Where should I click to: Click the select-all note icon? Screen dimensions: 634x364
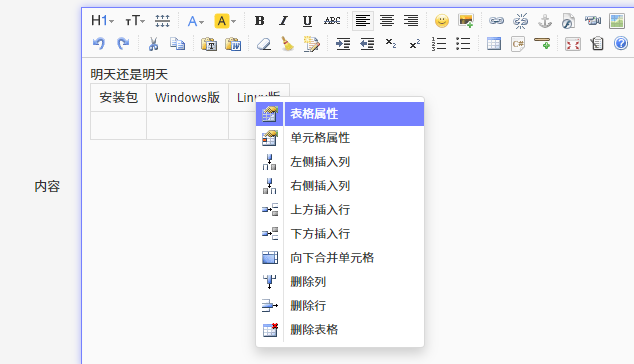point(311,44)
